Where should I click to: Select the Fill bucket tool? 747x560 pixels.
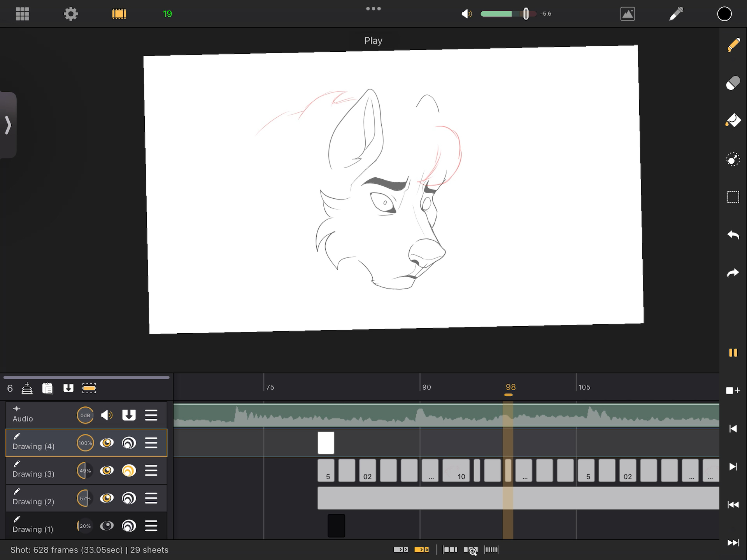point(733,121)
